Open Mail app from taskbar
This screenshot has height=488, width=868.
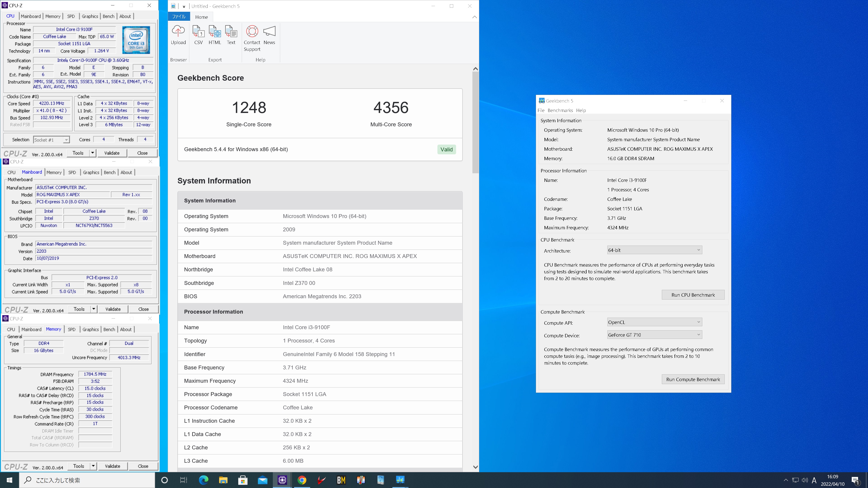click(262, 480)
